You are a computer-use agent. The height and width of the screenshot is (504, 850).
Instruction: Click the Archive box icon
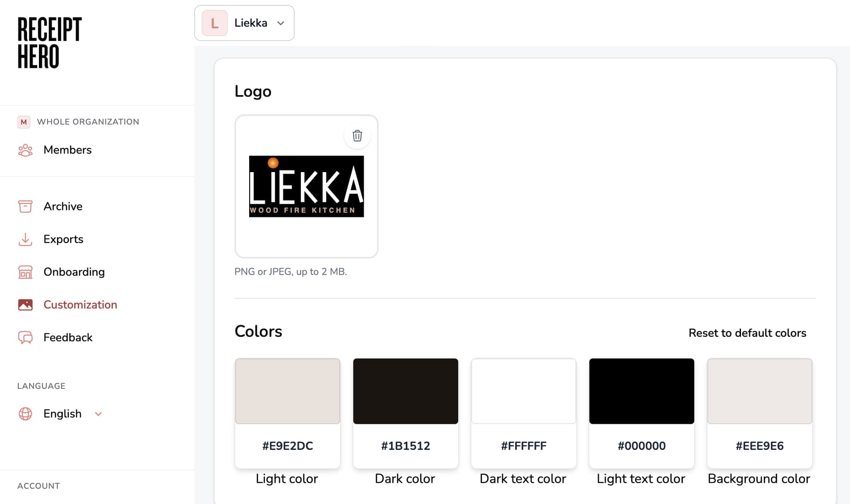point(25,206)
